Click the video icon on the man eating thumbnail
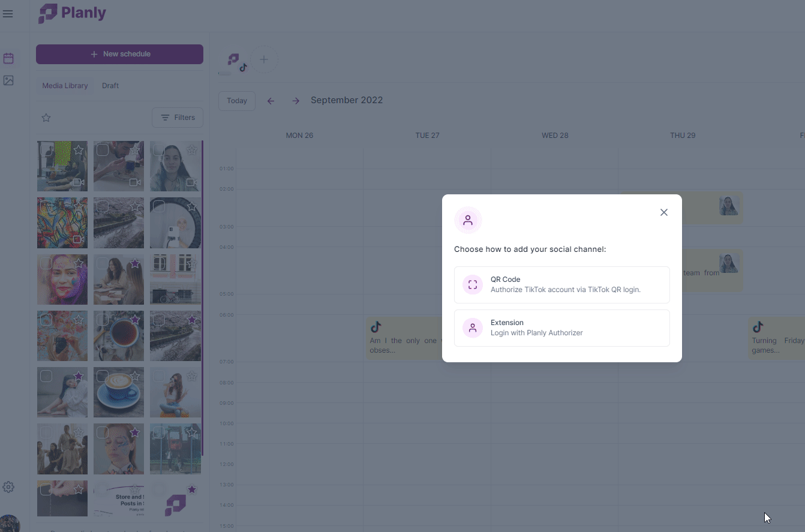The width and height of the screenshot is (805, 532). tap(135, 182)
